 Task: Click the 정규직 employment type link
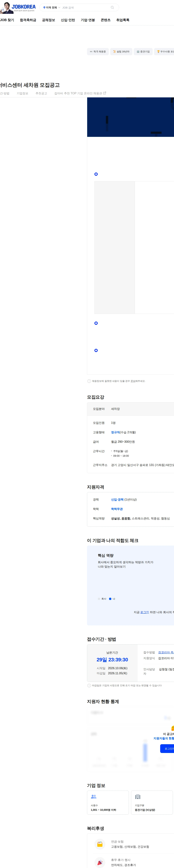[115, 432]
